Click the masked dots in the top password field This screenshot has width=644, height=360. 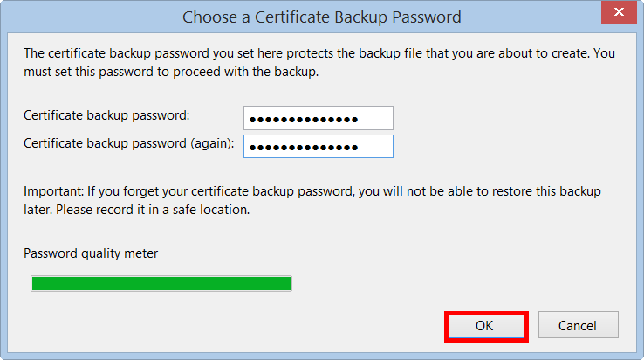303,119
